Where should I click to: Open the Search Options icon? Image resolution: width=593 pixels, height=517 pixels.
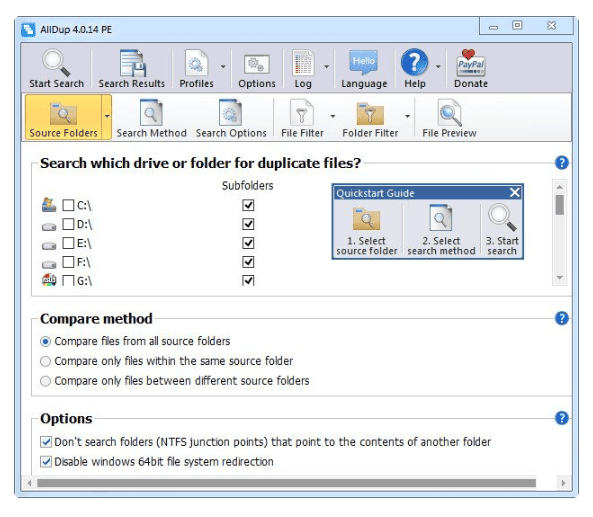point(230,112)
